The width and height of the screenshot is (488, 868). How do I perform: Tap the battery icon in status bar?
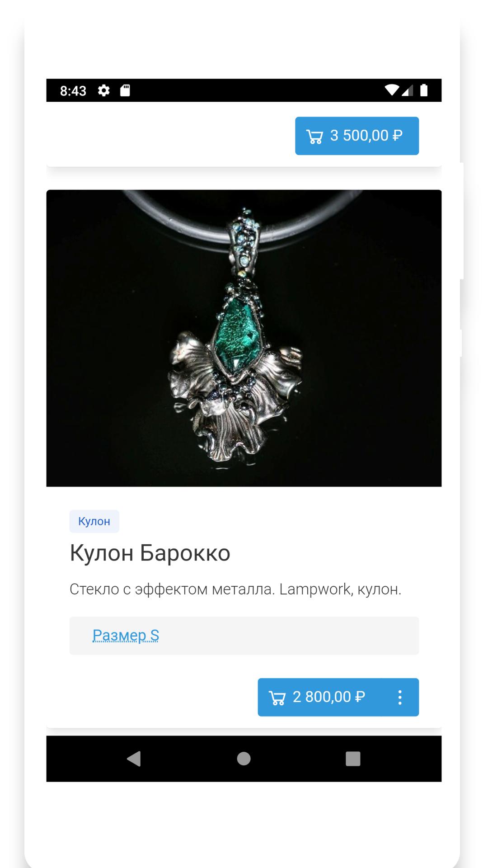424,90
